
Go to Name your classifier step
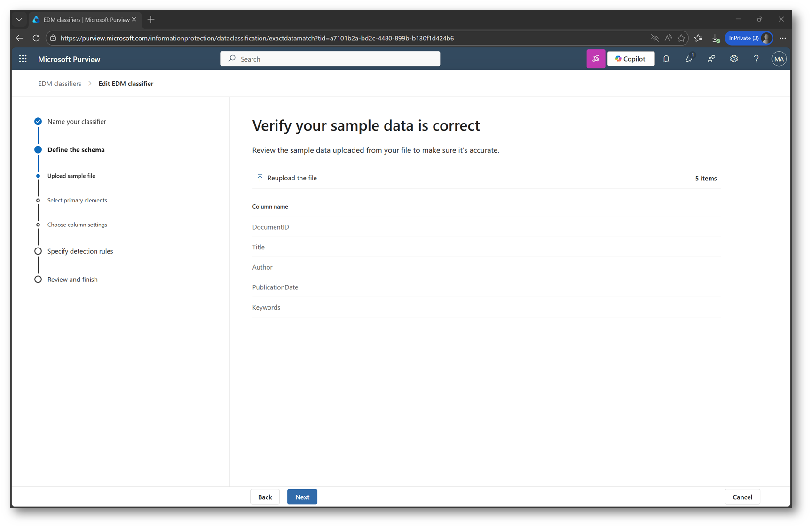77,122
